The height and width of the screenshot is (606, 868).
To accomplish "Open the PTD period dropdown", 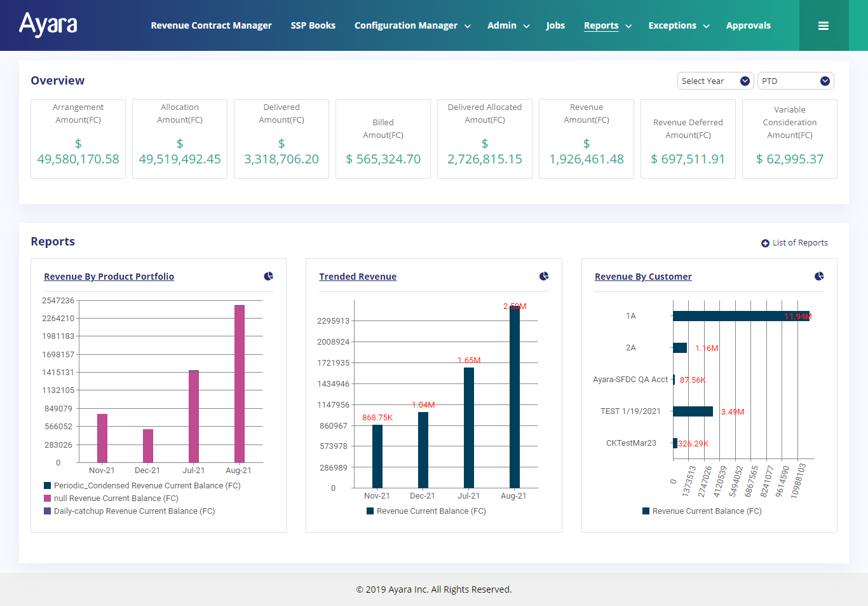I will coord(795,81).
